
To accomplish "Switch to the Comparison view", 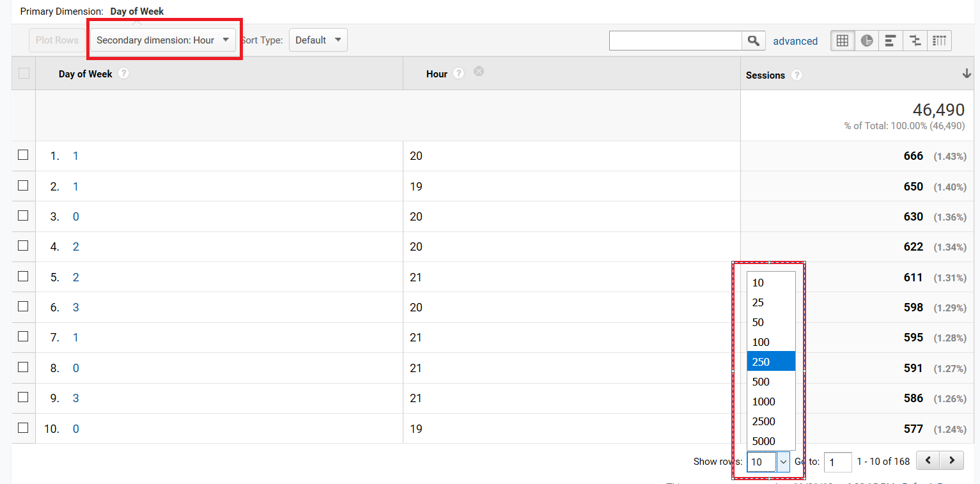I will pos(915,41).
